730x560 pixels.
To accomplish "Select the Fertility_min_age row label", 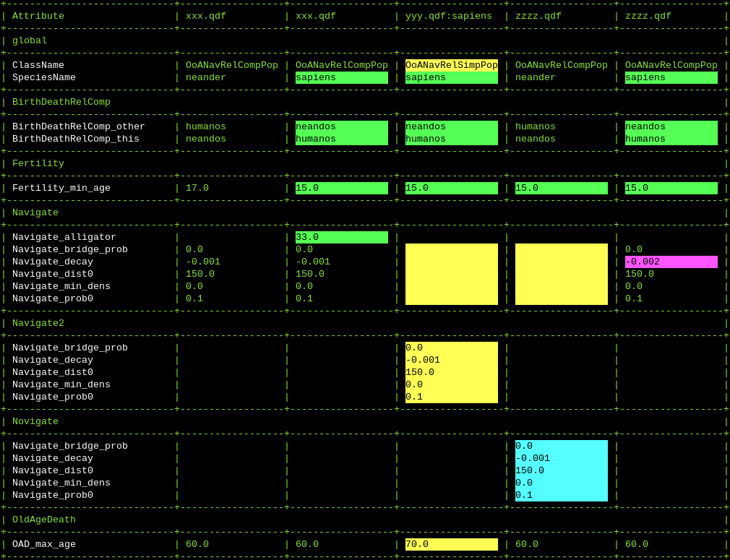I will pos(61,188).
